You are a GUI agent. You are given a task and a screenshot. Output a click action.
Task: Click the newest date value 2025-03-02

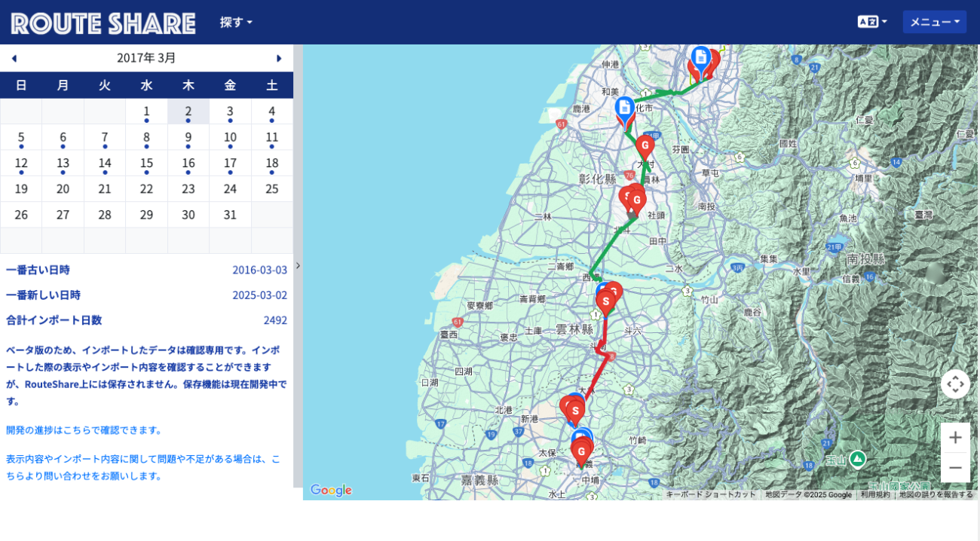click(260, 295)
